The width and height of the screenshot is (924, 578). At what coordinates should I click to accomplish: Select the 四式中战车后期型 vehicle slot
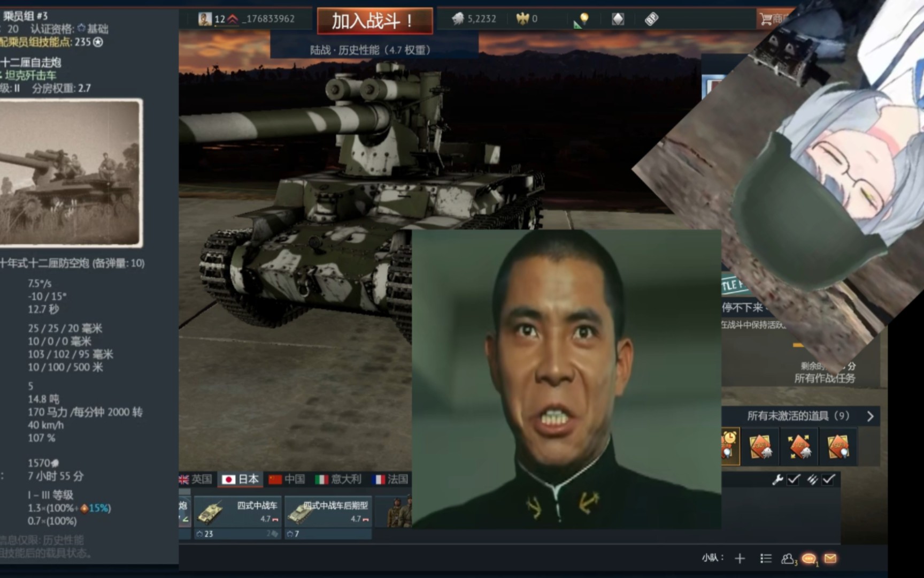point(327,517)
